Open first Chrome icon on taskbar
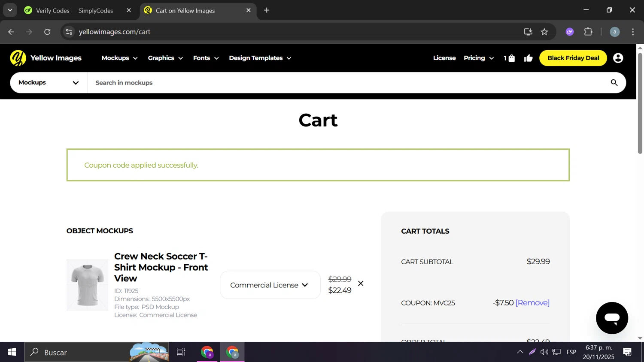Screen dimensions: 644x362 click(x=207, y=352)
